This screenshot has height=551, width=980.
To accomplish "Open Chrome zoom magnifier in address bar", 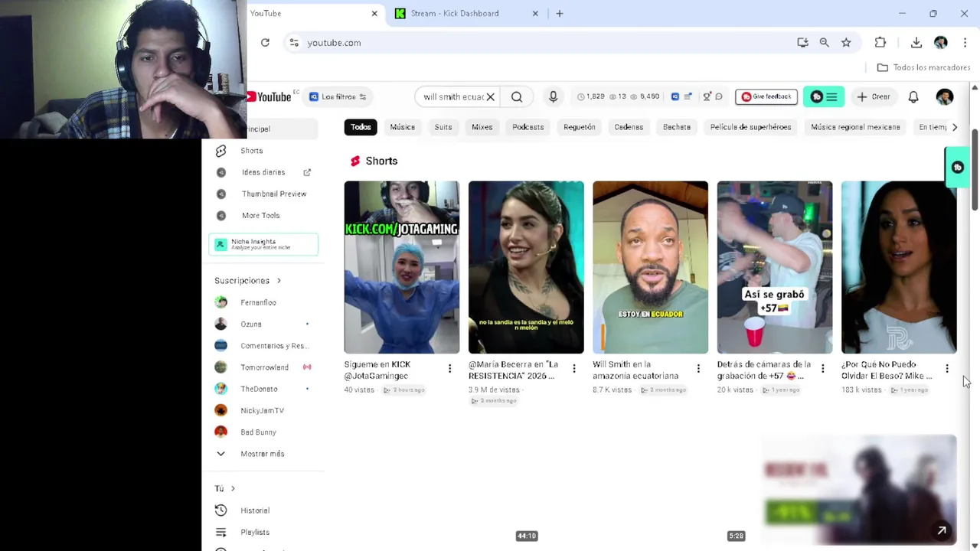I will click(x=825, y=43).
